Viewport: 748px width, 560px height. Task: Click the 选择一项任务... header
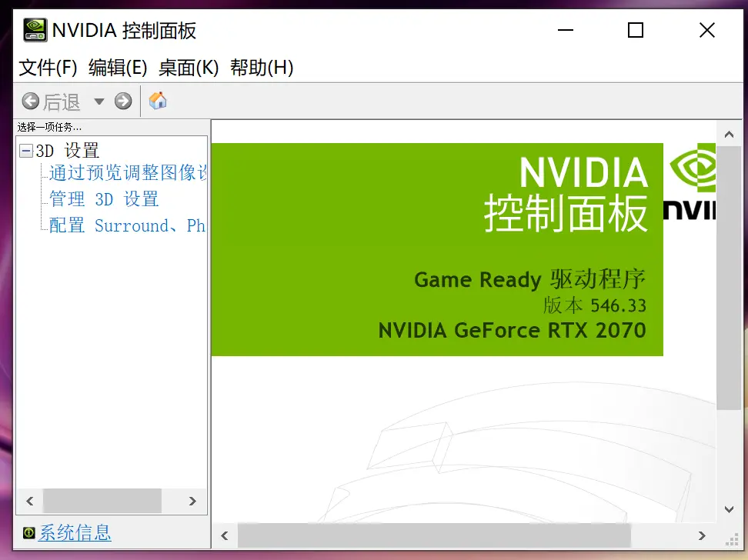click(49, 127)
